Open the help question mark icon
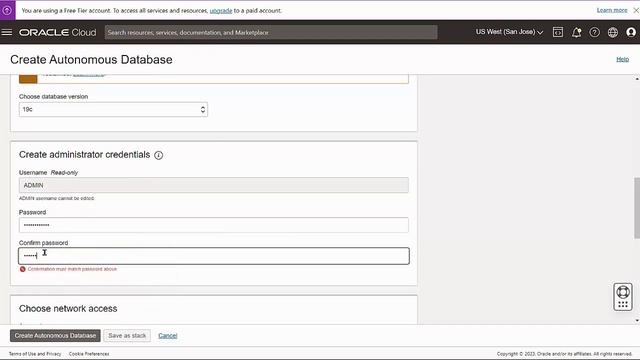 click(x=594, y=32)
